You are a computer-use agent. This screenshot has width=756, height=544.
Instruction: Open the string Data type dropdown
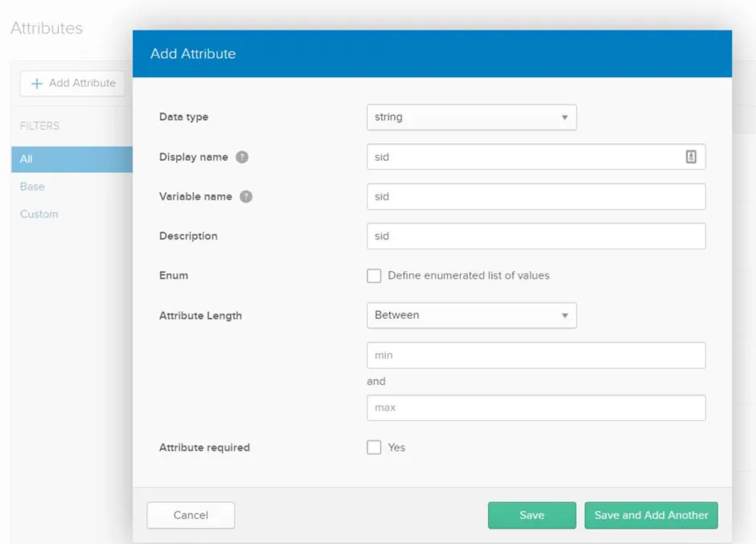[x=471, y=117]
